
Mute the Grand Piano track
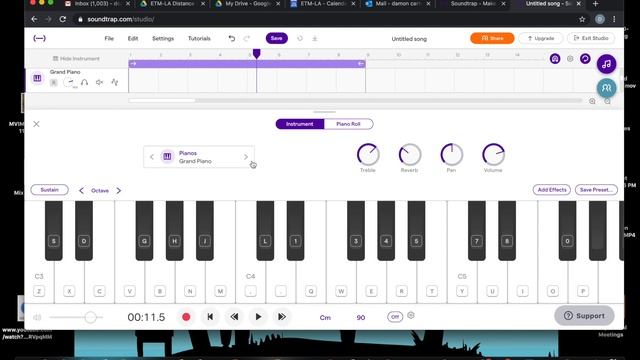tap(99, 82)
